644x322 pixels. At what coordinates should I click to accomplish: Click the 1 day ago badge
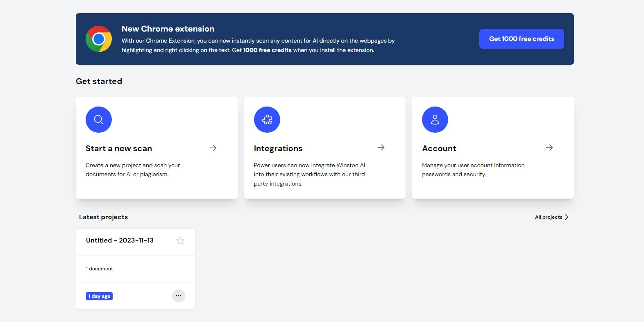(x=99, y=296)
